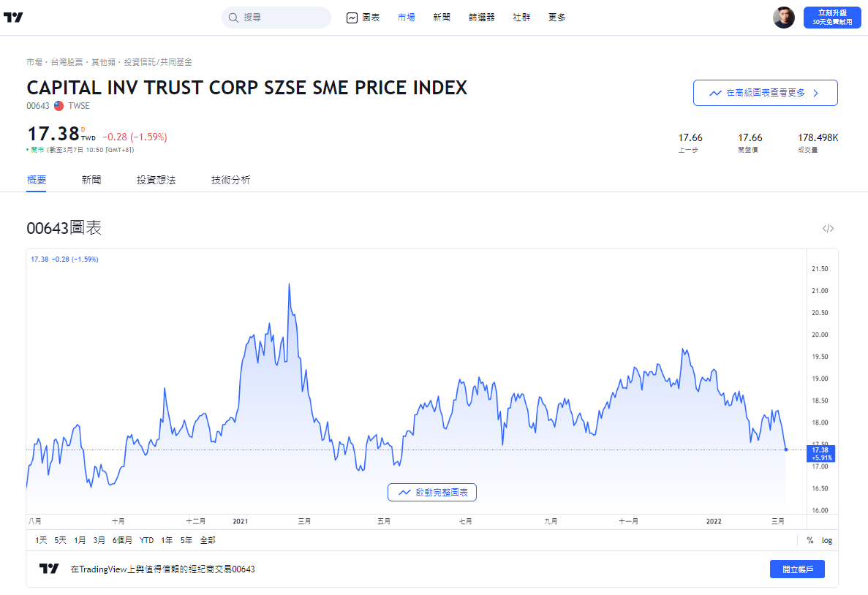Click the 00643圖表 heading
The height and width of the screenshot is (595, 868).
64,228
